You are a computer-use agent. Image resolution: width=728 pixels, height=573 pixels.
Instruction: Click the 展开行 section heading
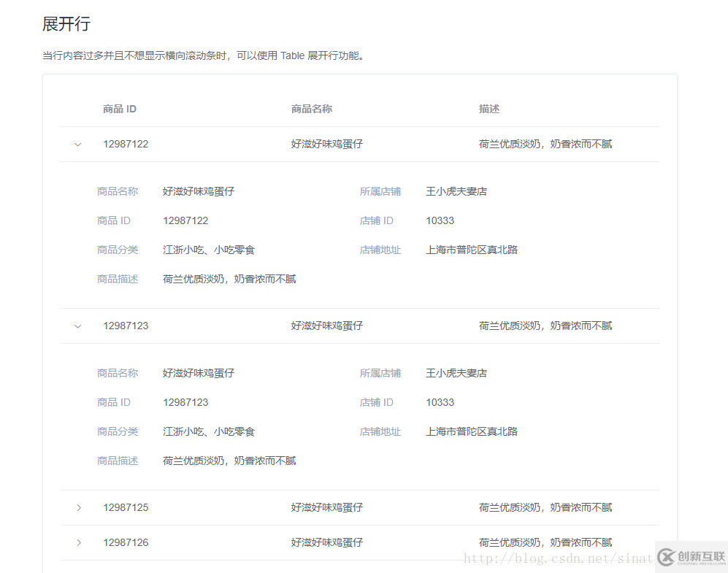tap(66, 24)
